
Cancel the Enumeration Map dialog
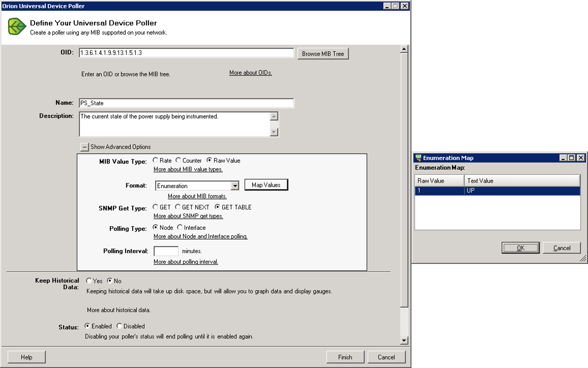pyautogui.click(x=562, y=248)
